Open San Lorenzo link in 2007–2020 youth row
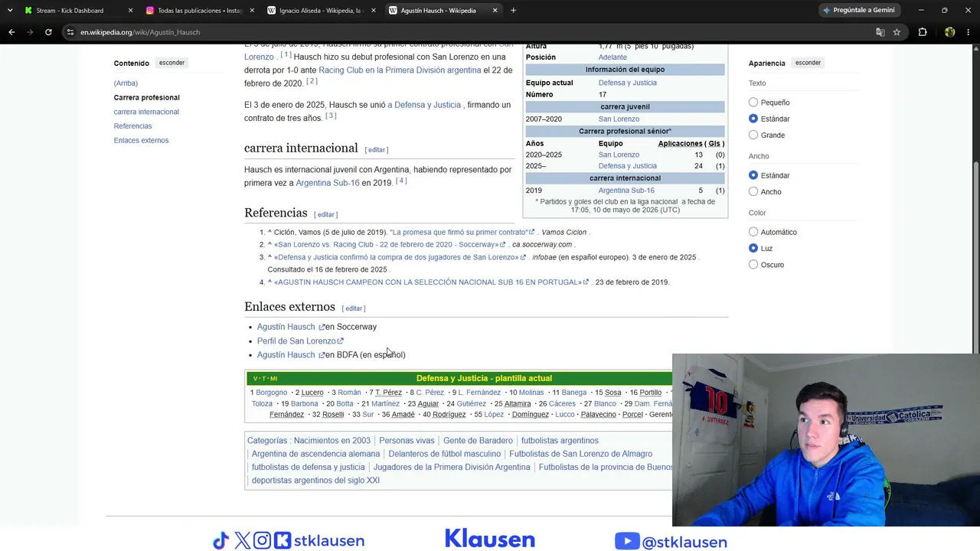980x551 pixels. click(x=619, y=119)
